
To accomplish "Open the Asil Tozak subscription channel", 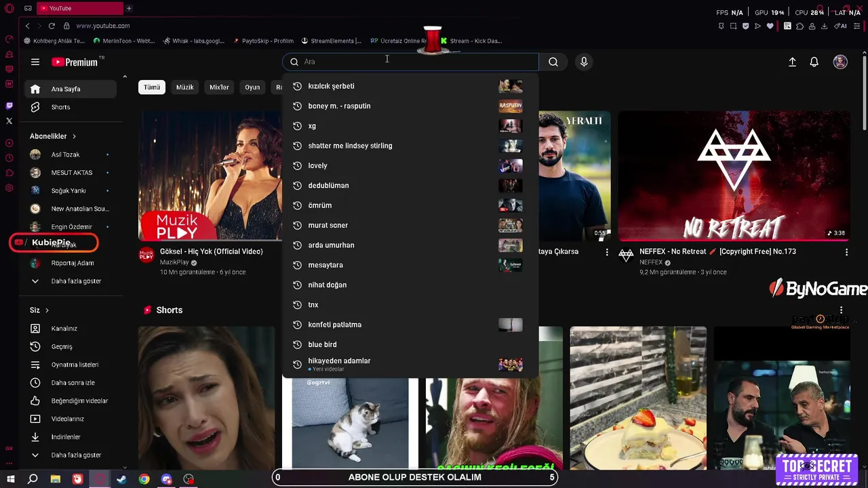I will pos(71,155).
